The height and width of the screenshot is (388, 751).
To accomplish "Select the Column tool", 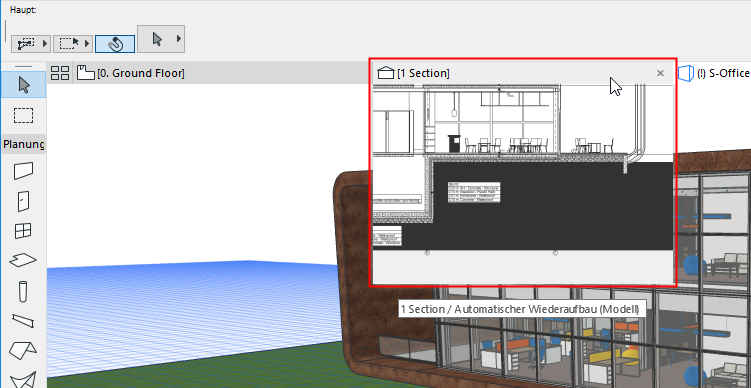I will [23, 292].
